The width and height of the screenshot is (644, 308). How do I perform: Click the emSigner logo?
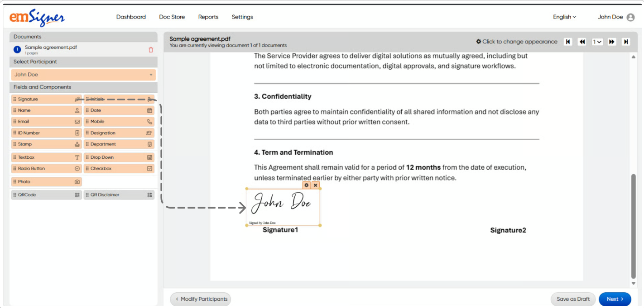pyautogui.click(x=37, y=17)
